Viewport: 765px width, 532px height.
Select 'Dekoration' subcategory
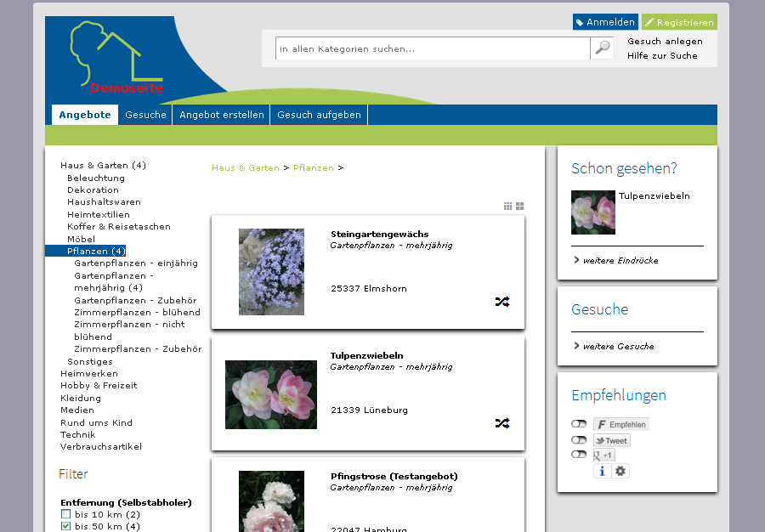[x=93, y=190]
